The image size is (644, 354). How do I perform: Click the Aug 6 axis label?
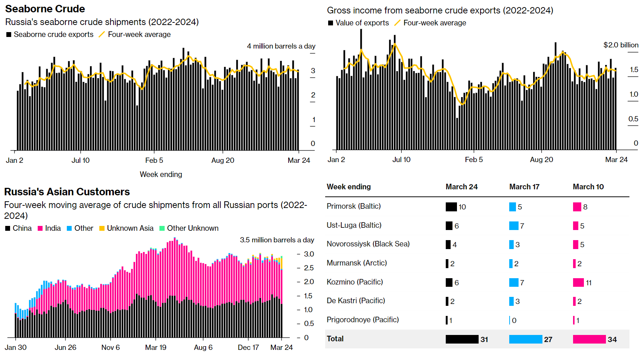point(203,348)
